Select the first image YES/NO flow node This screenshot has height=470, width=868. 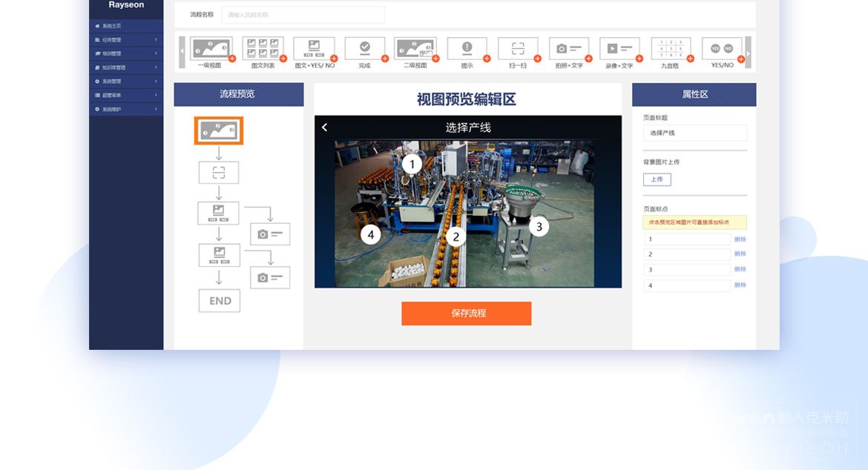[219, 213]
